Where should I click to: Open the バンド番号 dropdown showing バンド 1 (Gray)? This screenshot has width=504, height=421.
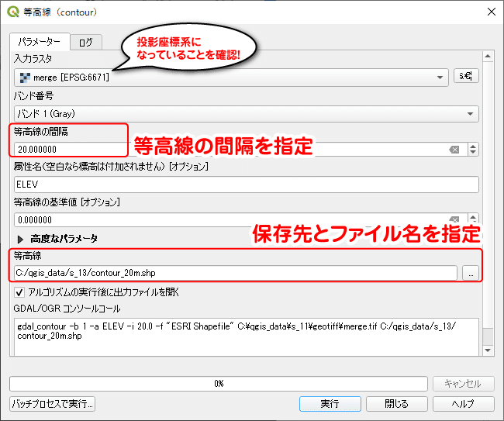pyautogui.click(x=247, y=114)
